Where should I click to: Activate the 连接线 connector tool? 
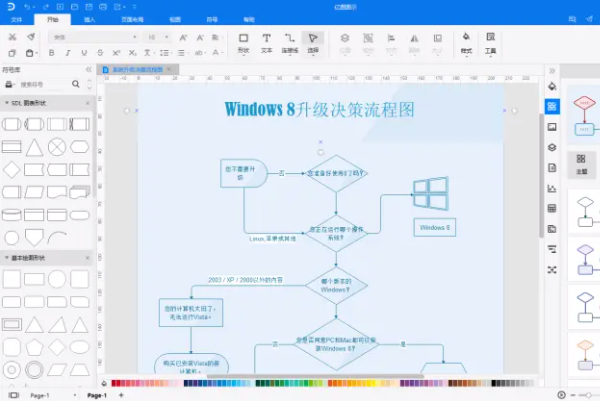[x=290, y=42]
